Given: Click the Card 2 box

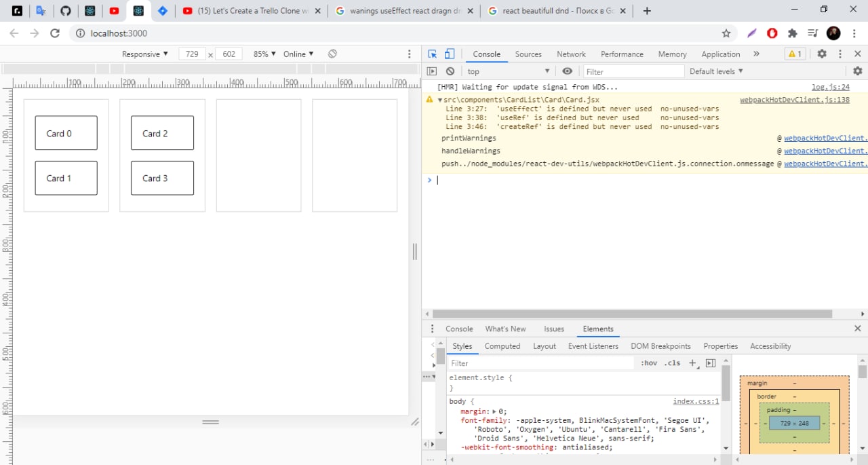Looking at the screenshot, I should [162, 133].
